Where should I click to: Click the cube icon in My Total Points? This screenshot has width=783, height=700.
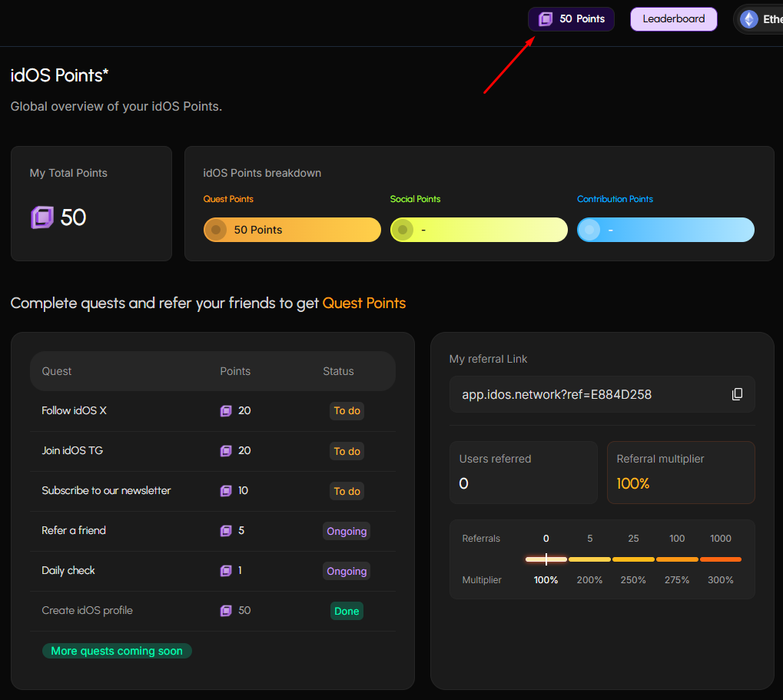[x=42, y=217]
